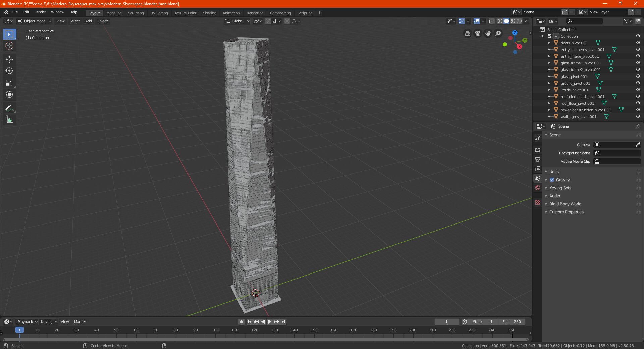Toggle the Gravity checkbox
The height and width of the screenshot is (349, 644).
552,180
